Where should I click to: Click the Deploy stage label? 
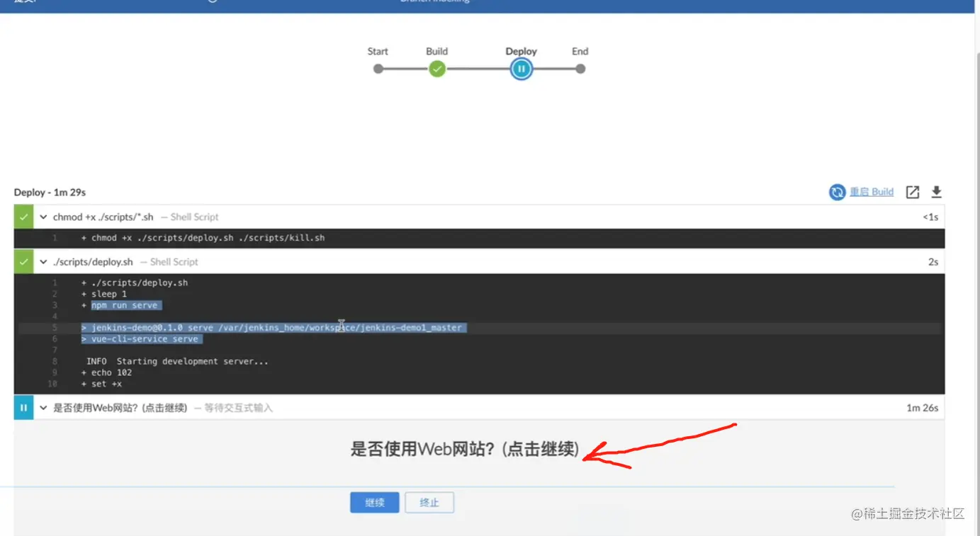522,51
